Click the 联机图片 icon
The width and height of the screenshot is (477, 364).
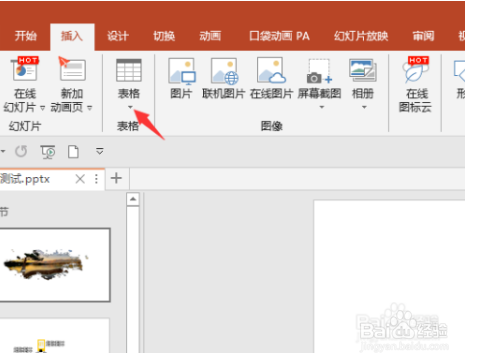[x=224, y=71]
